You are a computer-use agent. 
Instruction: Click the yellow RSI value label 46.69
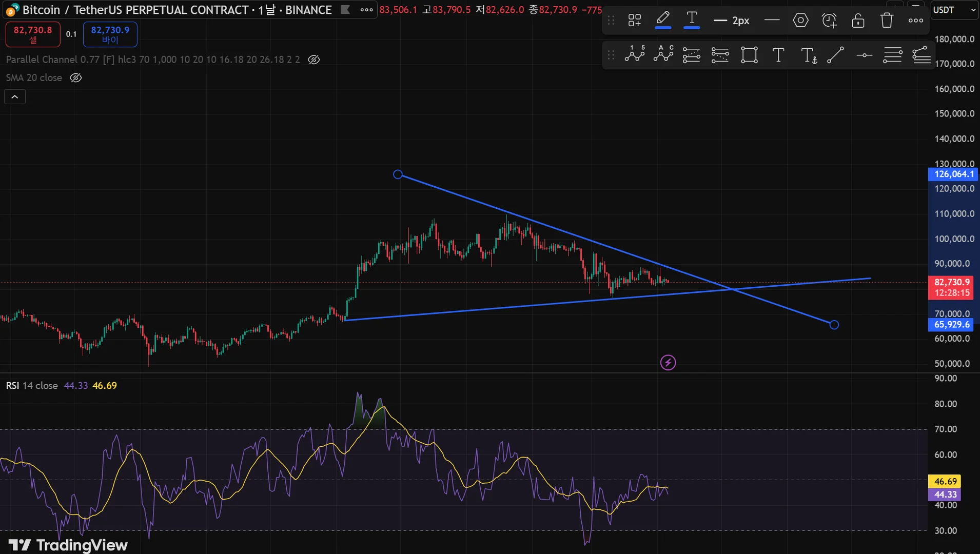[945, 482]
